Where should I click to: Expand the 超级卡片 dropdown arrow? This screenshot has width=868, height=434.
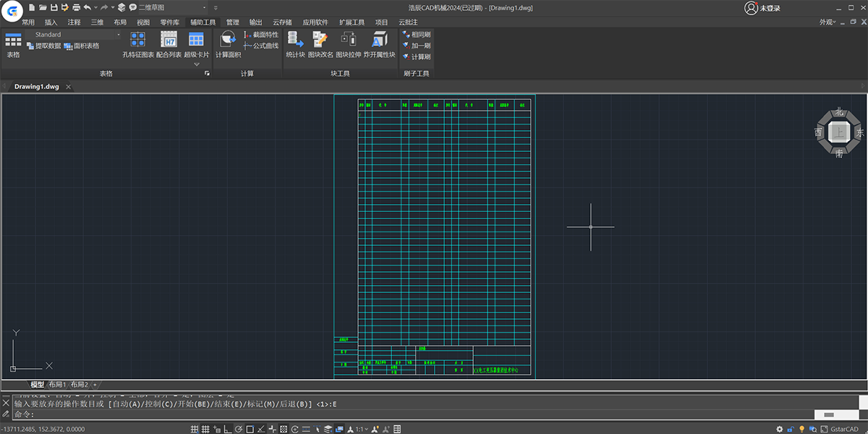coord(197,64)
